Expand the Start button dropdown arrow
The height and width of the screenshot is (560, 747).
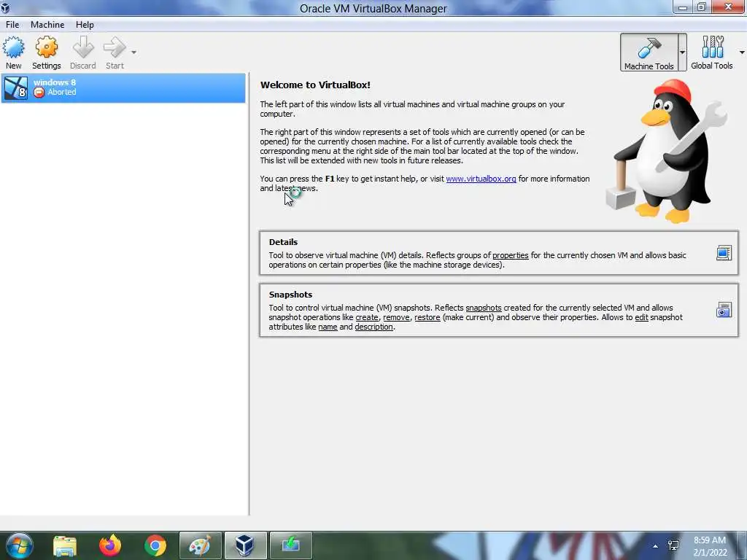134,52
